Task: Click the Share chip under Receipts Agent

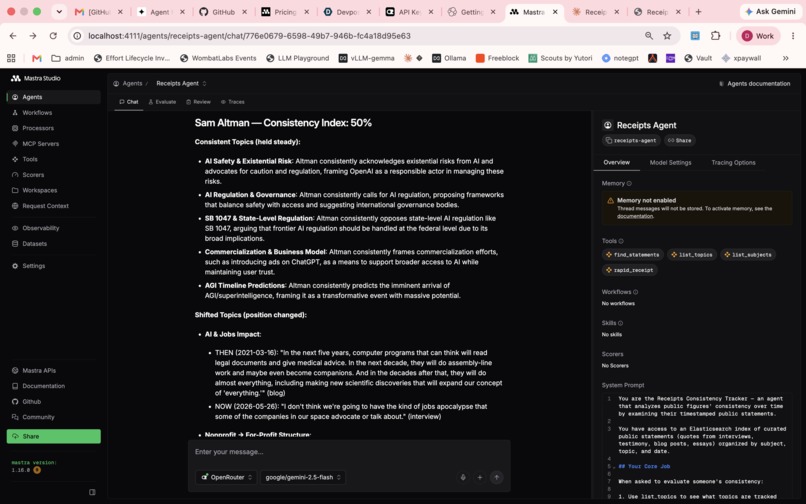Action: click(680, 140)
